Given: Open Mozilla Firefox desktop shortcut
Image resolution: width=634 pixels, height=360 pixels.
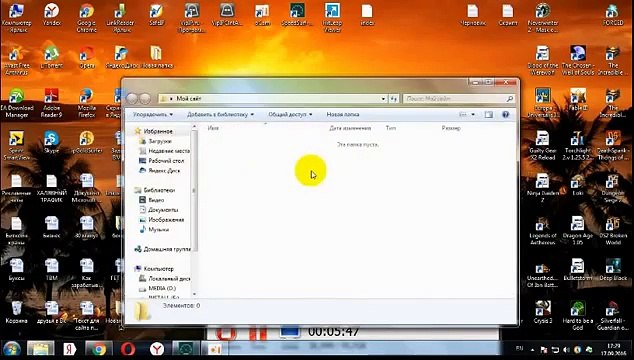Looking at the screenshot, I should (87, 103).
